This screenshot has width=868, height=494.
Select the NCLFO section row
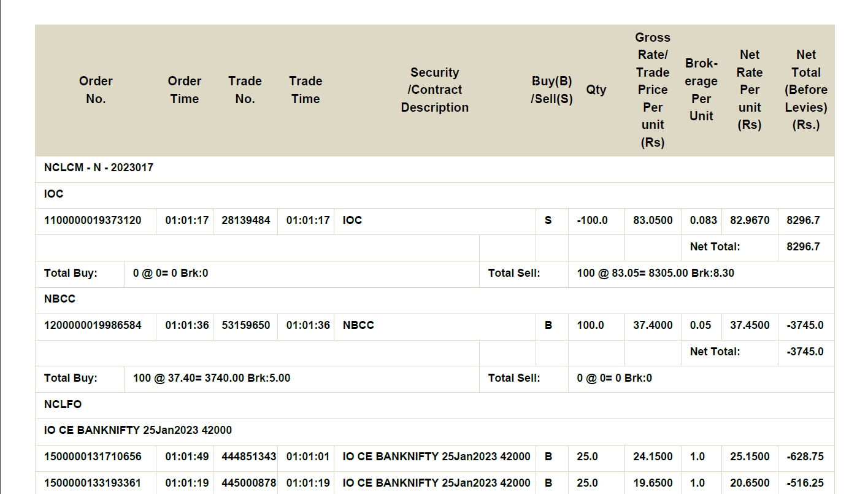(x=435, y=404)
